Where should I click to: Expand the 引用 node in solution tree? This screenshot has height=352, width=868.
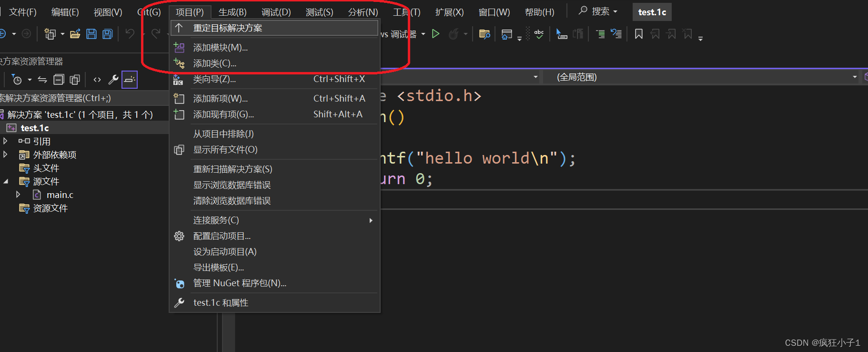(5, 141)
